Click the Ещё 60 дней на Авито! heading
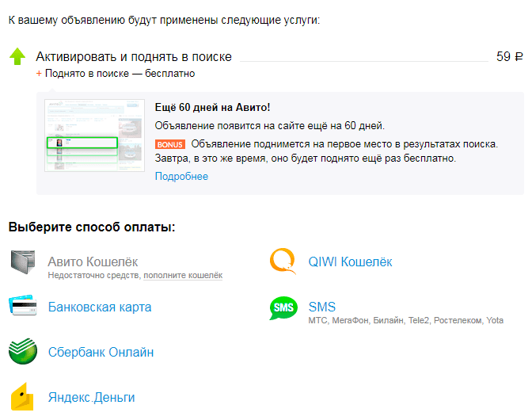The height and width of the screenshot is (420, 532). pos(213,107)
